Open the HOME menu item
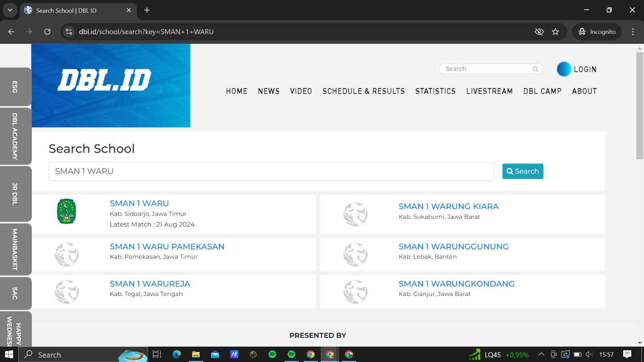Image resolution: width=644 pixels, height=362 pixels. tap(237, 91)
